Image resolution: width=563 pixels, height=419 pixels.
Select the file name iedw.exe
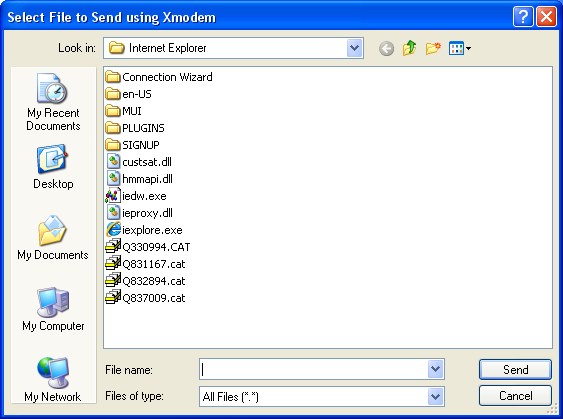pyautogui.click(x=144, y=196)
